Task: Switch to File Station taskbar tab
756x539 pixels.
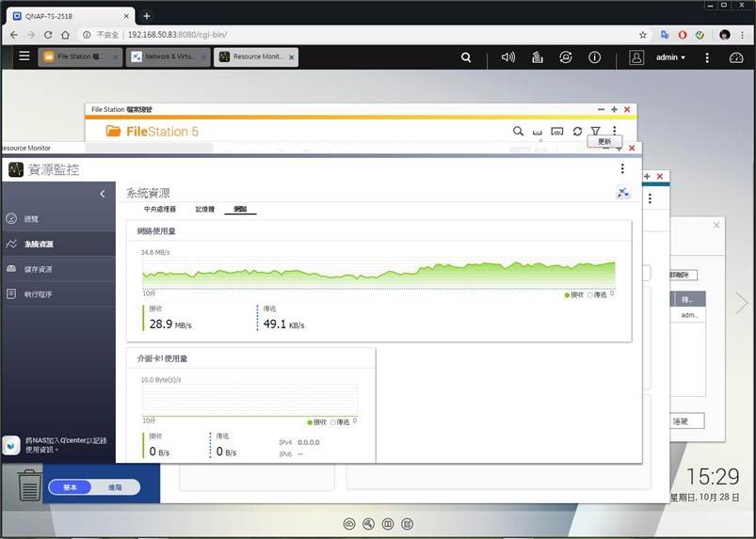Action: pyautogui.click(x=79, y=56)
